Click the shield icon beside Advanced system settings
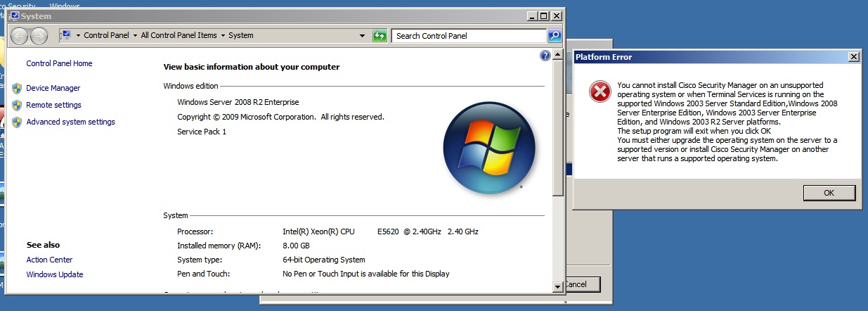Image resolution: width=868 pixels, height=311 pixels. point(17,122)
